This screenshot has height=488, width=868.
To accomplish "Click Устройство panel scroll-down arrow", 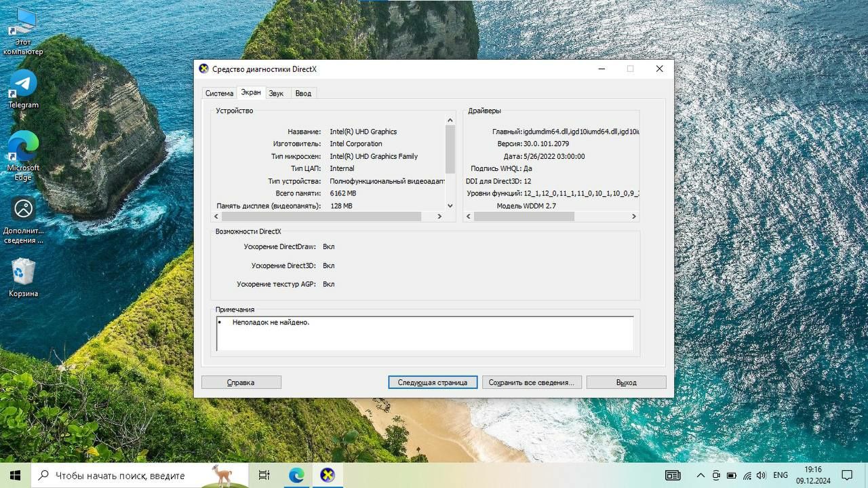I will click(450, 206).
